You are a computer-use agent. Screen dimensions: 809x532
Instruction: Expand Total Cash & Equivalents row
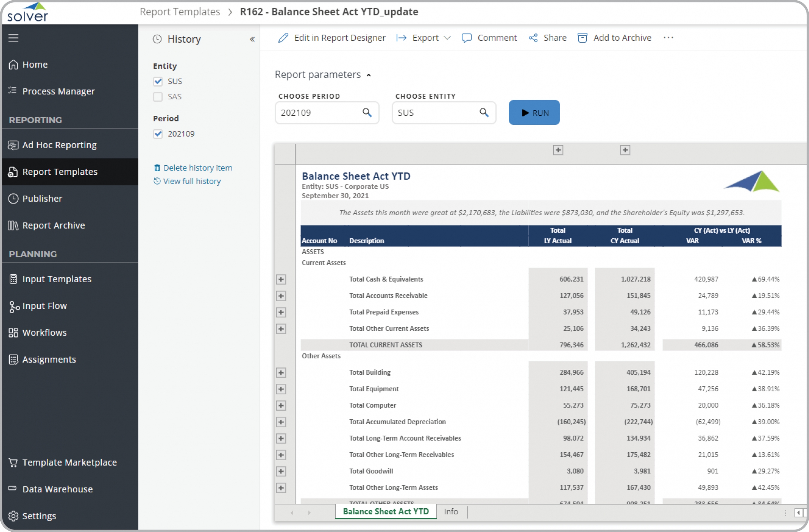point(281,279)
